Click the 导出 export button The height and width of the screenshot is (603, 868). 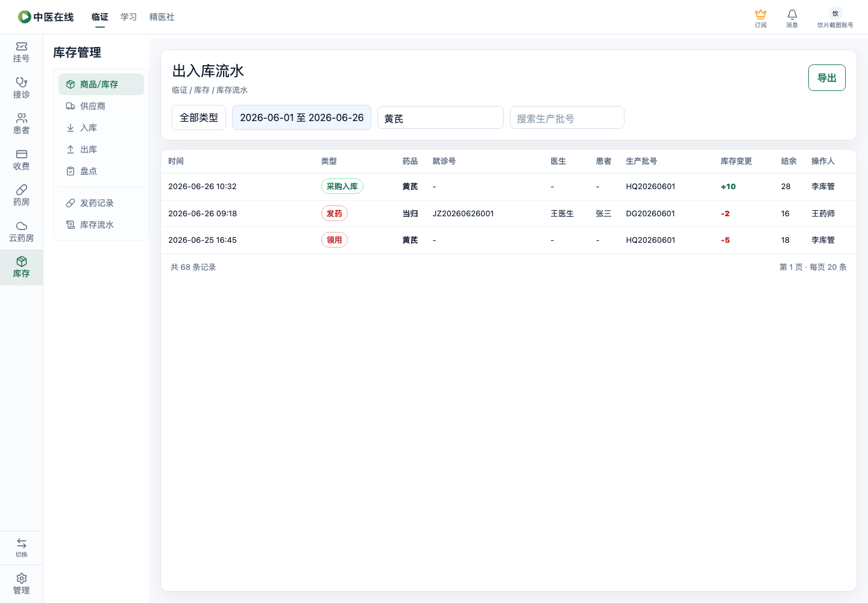click(827, 78)
